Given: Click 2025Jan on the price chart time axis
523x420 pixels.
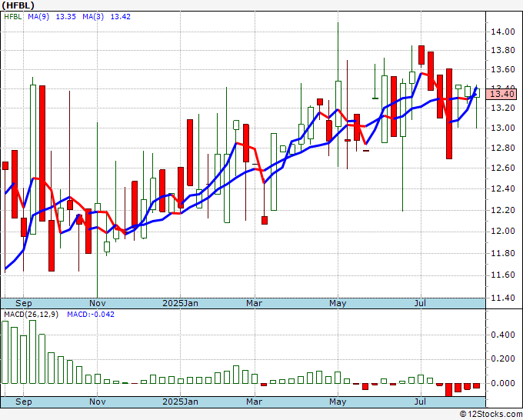Looking at the screenshot, I should [x=180, y=303].
